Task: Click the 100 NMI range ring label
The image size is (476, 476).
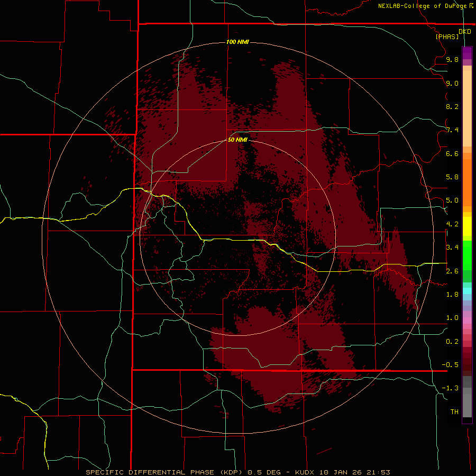Action: (x=237, y=42)
